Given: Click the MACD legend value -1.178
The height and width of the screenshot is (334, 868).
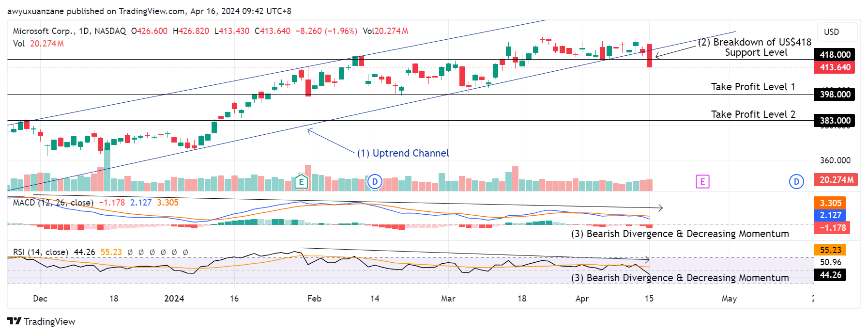Looking at the screenshot, I should tap(112, 203).
